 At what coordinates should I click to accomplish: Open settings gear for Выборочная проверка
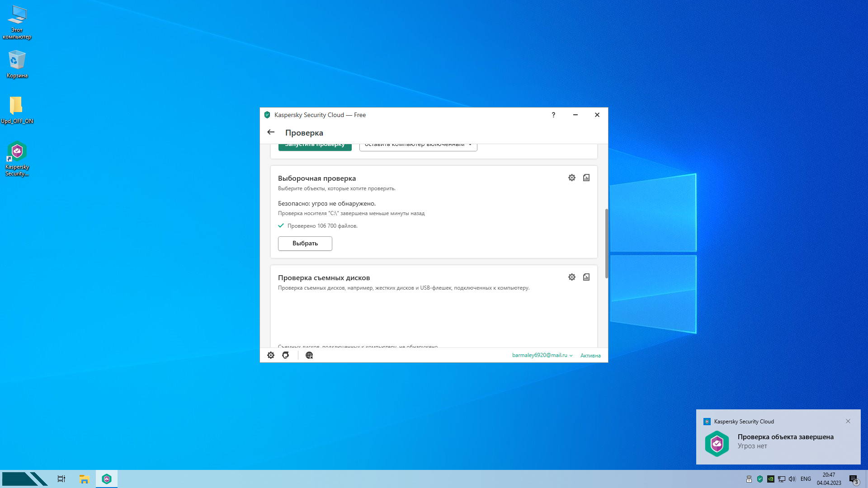tap(572, 178)
